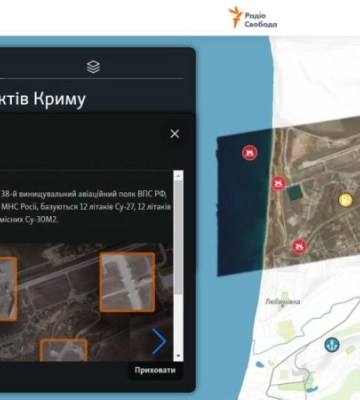Image resolution: width=360 pixels, height=400 pixels.
Task: Click the popup scrollbar thumb
Action: [x=178, y=237]
